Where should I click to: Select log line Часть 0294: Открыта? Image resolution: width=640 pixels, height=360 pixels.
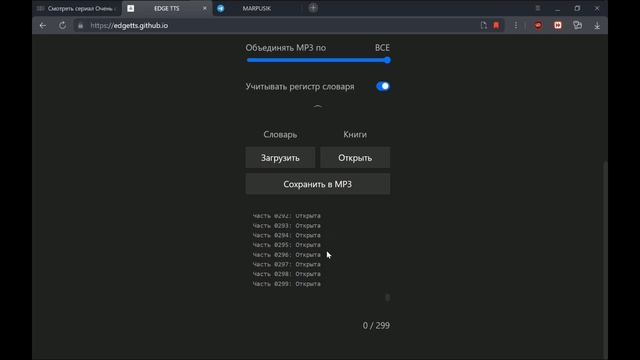tap(287, 235)
